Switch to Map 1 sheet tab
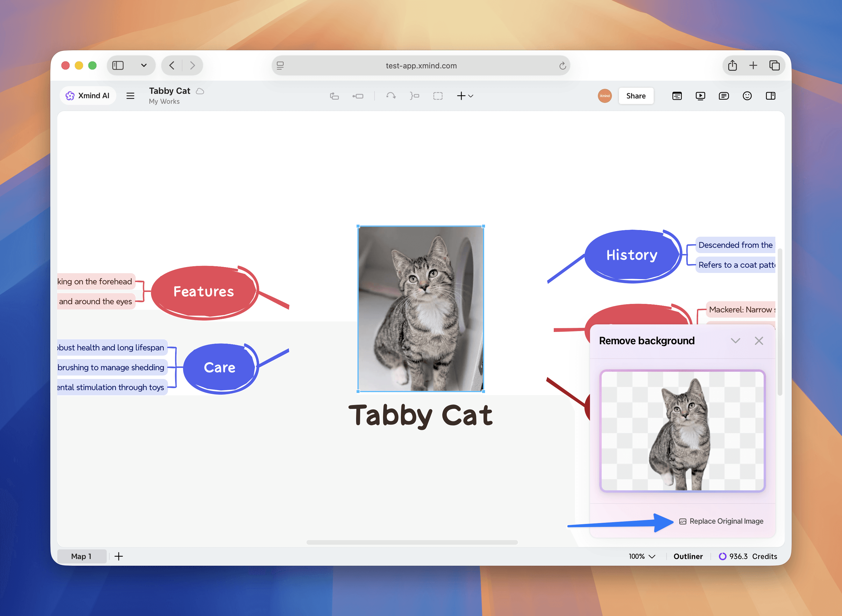This screenshot has height=616, width=842. coord(81,556)
